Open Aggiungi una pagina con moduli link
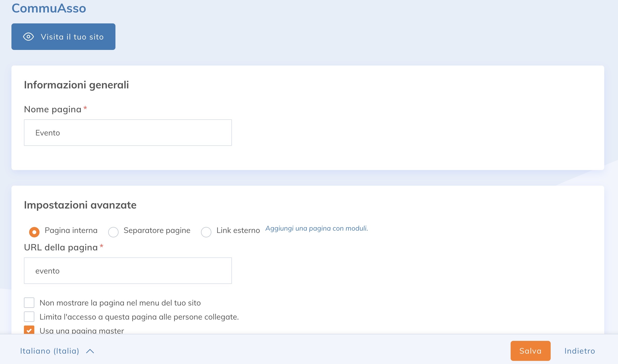The width and height of the screenshot is (618, 364). point(316,228)
